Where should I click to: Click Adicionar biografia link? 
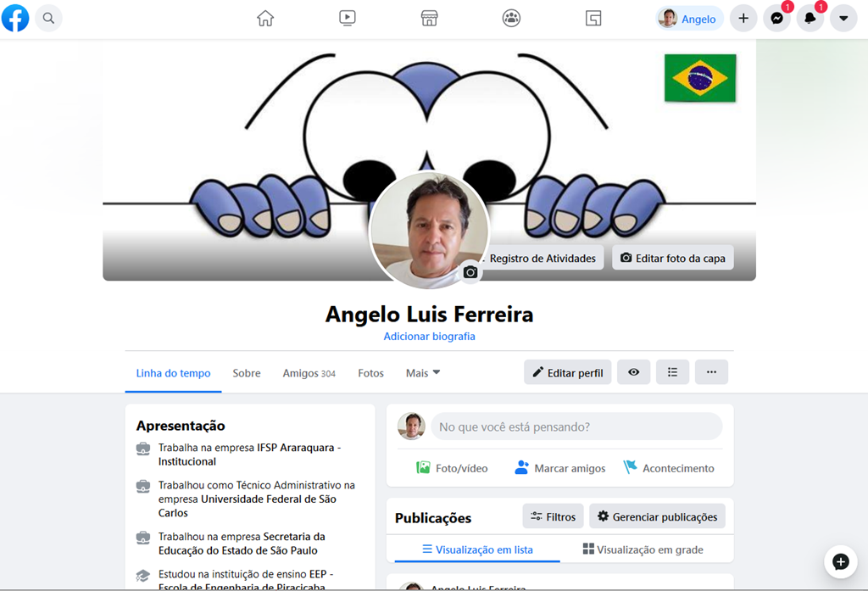pyautogui.click(x=429, y=337)
